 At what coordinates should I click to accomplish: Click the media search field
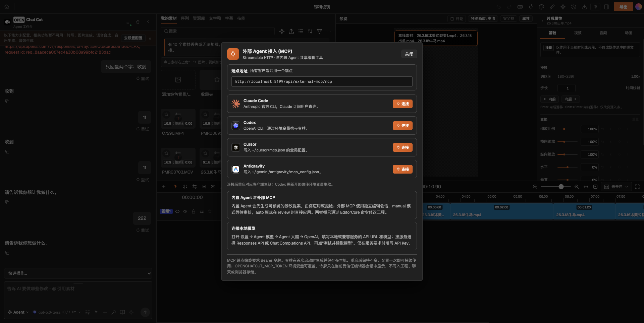217,31
